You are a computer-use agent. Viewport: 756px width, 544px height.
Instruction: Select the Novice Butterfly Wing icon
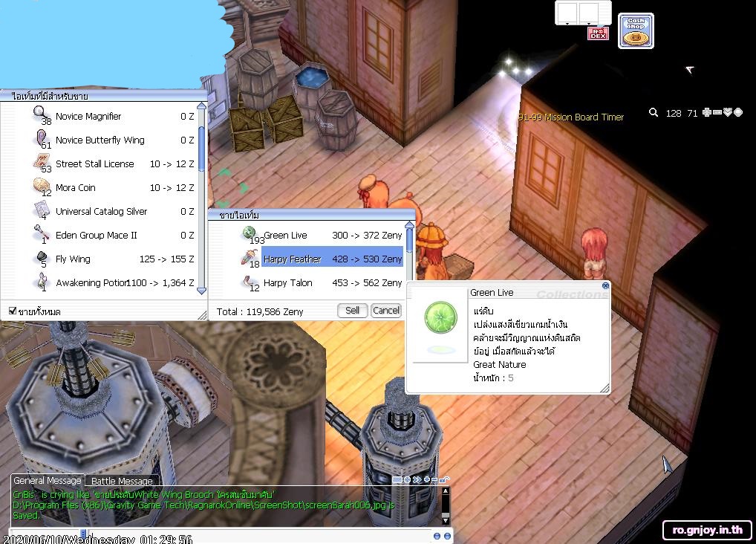coord(42,140)
